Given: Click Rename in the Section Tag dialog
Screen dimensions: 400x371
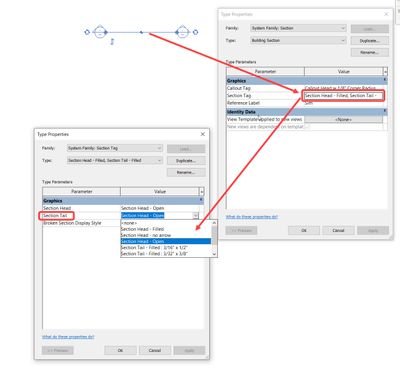Looking at the screenshot, I should 186,172.
